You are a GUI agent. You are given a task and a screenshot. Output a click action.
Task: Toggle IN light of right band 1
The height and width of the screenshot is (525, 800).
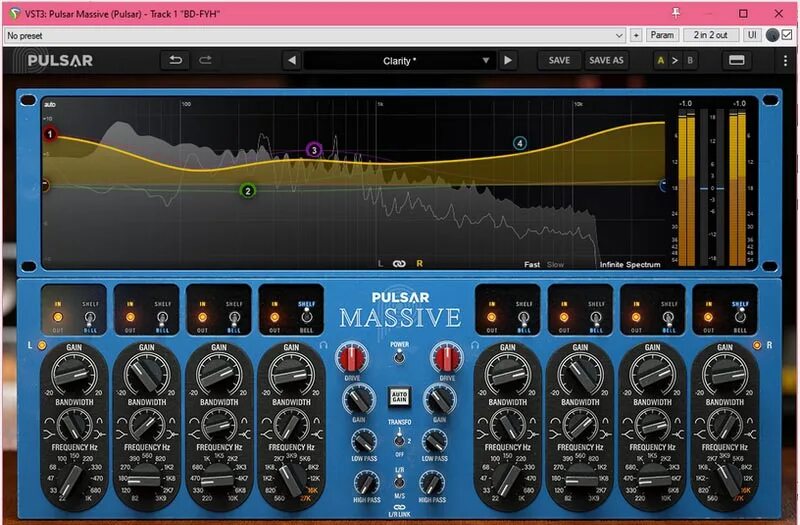[x=491, y=317]
